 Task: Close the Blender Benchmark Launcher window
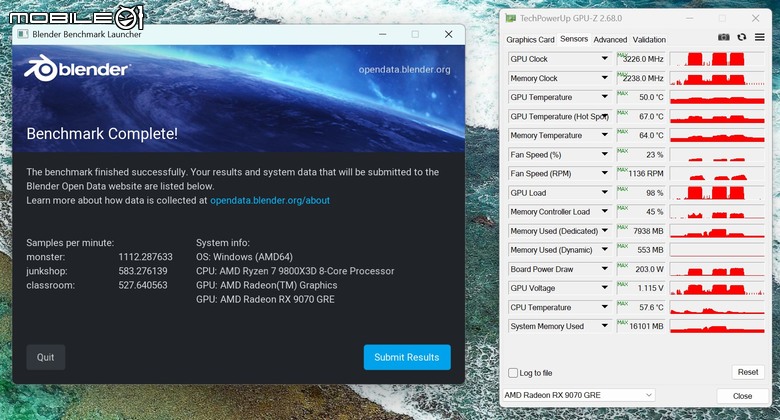(x=449, y=34)
